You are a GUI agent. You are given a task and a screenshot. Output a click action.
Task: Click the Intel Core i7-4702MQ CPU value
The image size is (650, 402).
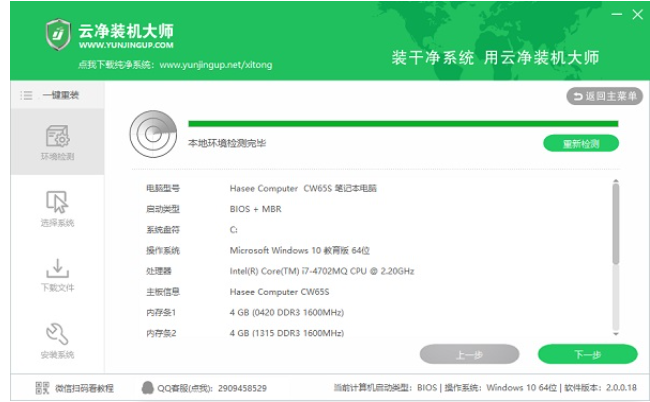click(322, 271)
